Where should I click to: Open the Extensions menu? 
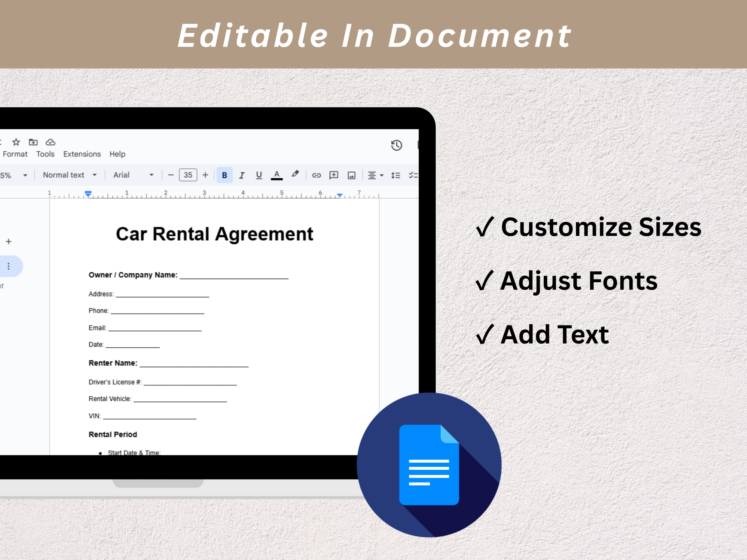(x=82, y=154)
